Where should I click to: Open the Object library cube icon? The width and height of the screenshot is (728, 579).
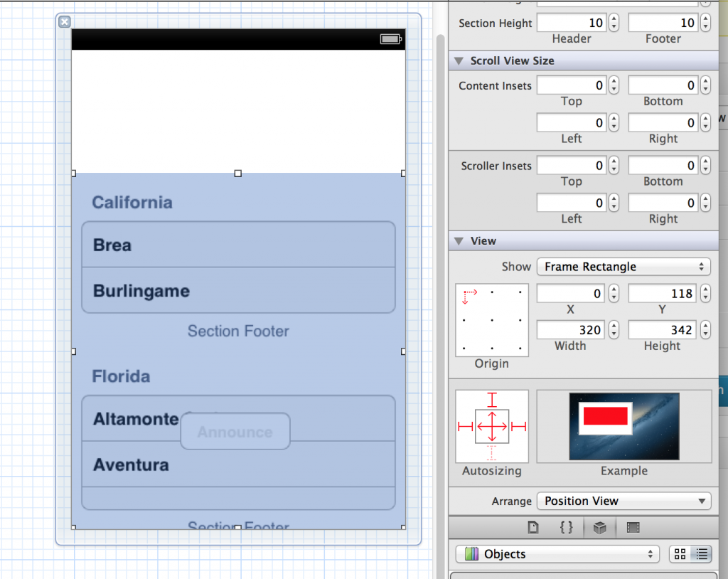pyautogui.click(x=599, y=527)
